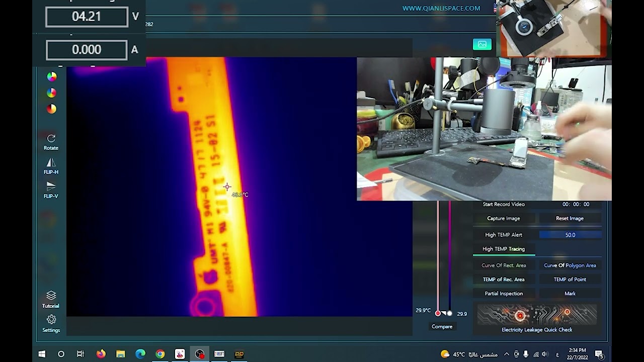Image resolution: width=644 pixels, height=362 pixels.
Task: Click the red temperature range slider handle
Action: (438, 313)
